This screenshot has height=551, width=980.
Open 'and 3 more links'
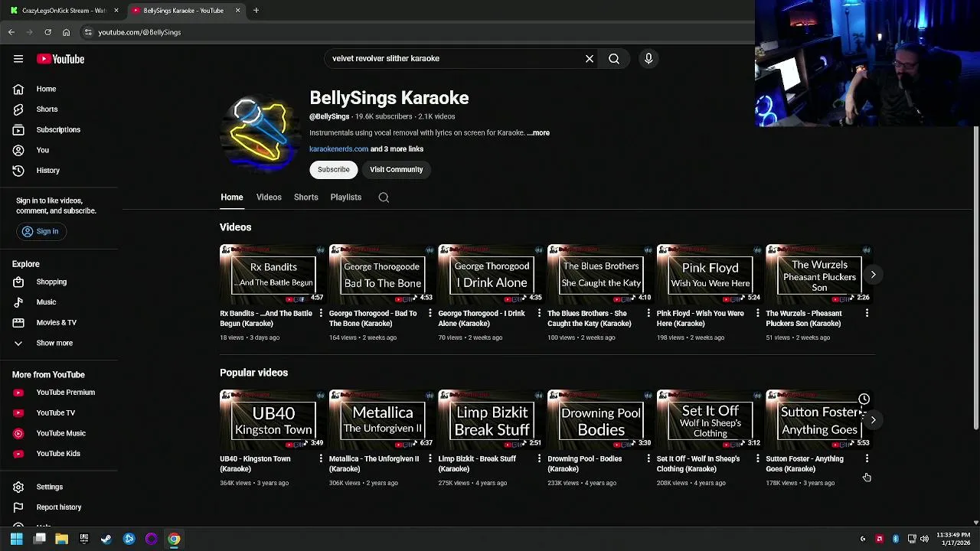[397, 149]
